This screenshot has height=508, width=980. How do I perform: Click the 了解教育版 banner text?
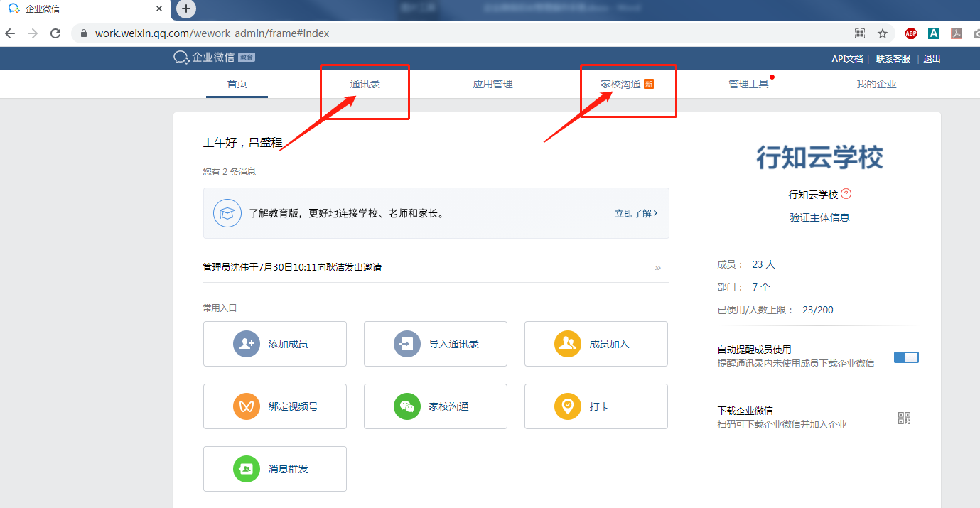point(347,213)
